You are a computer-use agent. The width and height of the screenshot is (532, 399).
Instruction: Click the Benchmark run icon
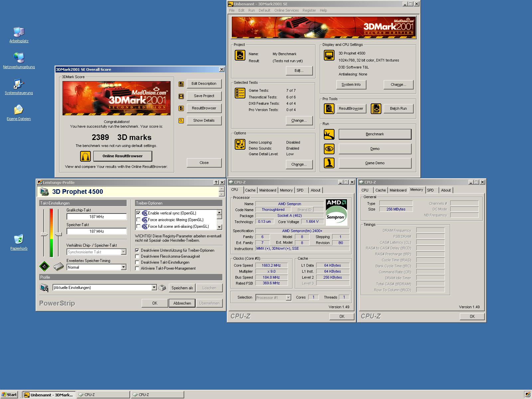329,134
